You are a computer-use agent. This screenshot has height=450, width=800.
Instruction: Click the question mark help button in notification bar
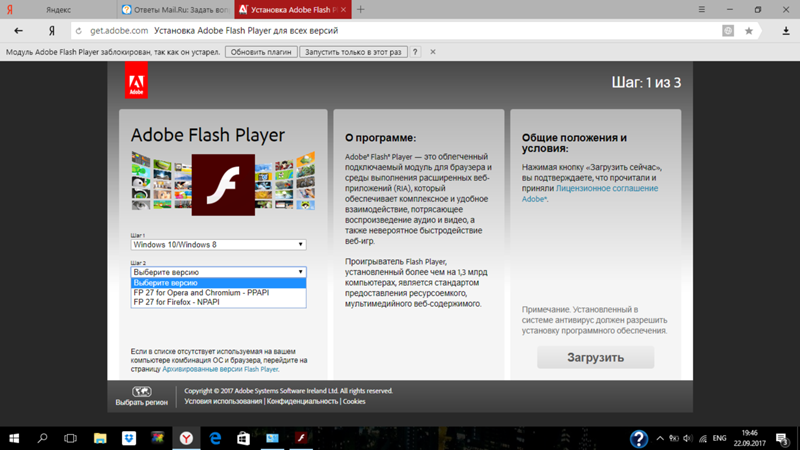tap(415, 52)
